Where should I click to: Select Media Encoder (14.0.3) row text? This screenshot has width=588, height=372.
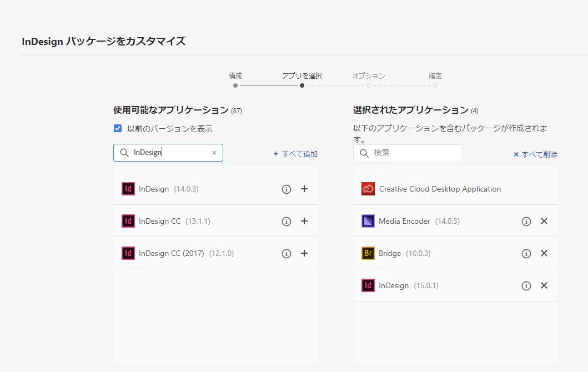click(x=419, y=221)
